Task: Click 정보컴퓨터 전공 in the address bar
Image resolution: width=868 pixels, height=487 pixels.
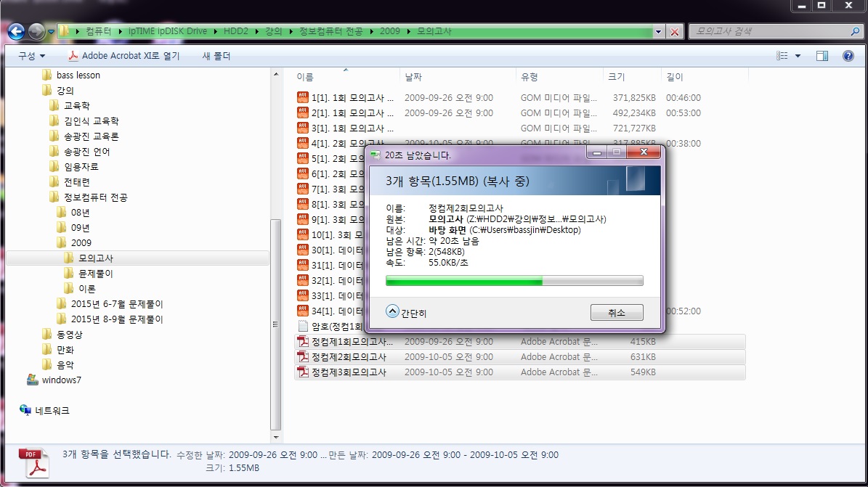Action: tap(331, 31)
